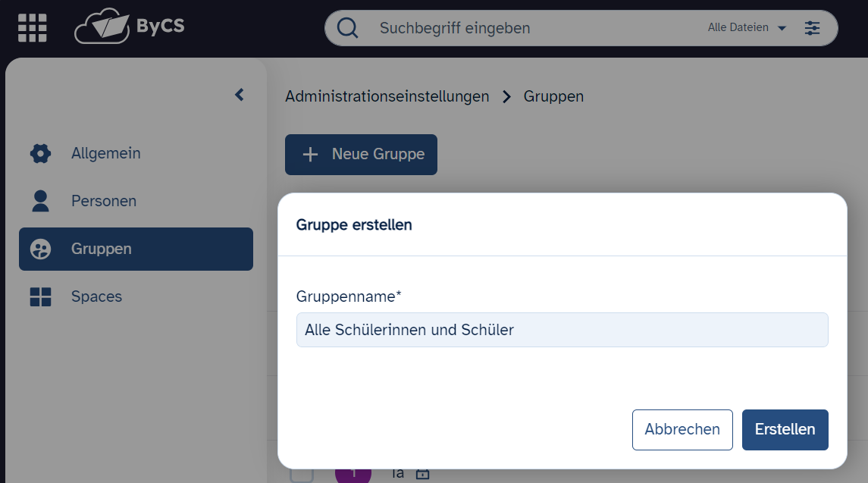
Task: Go to Administrationseinstellungen breadcrumb
Action: point(387,96)
